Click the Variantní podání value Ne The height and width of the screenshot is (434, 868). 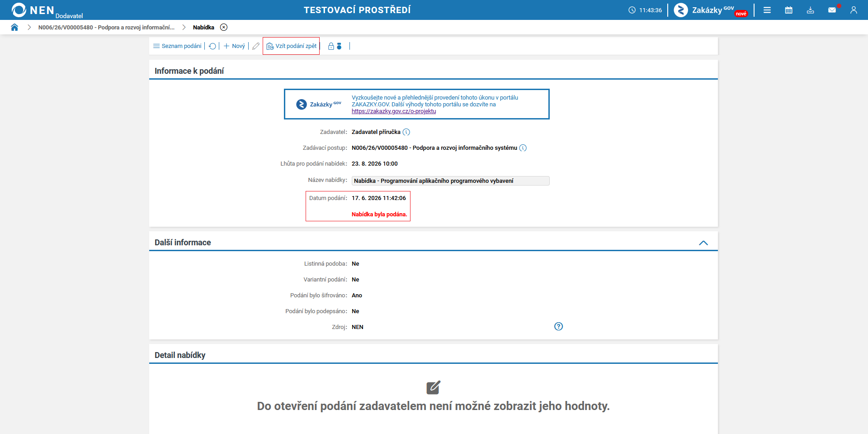click(x=355, y=280)
